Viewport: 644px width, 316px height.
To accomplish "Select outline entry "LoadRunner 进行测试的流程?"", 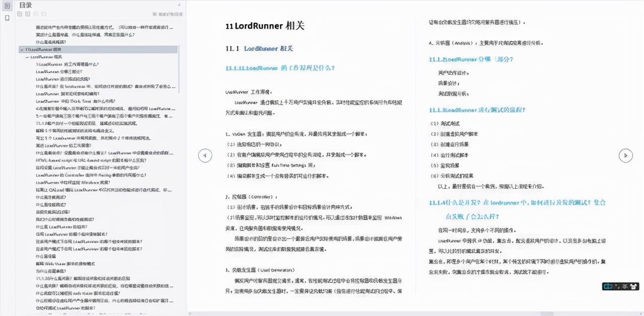I will tap(62, 79).
